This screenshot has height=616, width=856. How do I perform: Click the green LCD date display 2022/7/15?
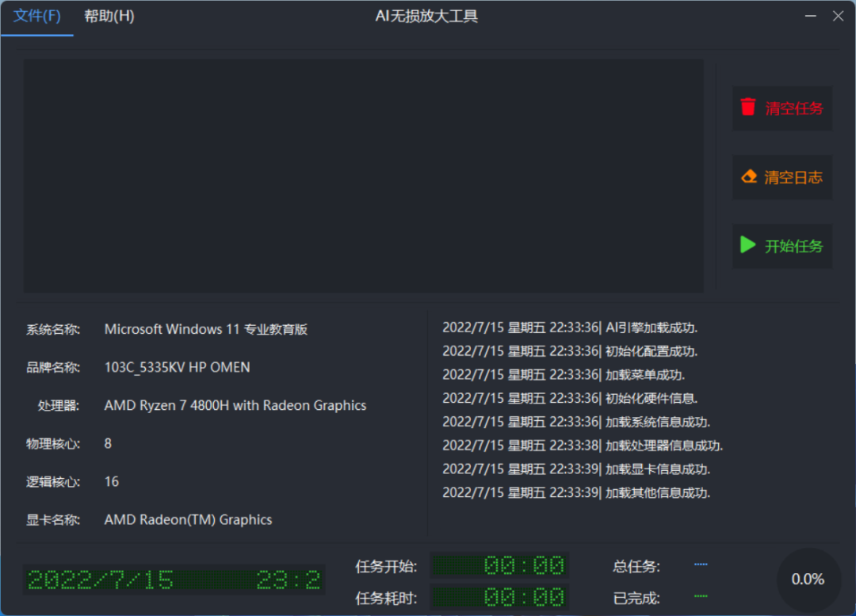[174, 580]
